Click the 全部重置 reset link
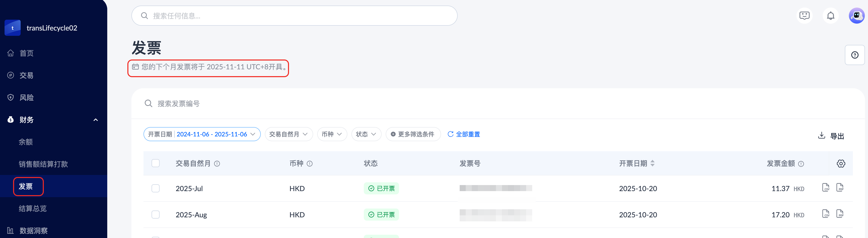This screenshot has width=868, height=238. coord(464,134)
